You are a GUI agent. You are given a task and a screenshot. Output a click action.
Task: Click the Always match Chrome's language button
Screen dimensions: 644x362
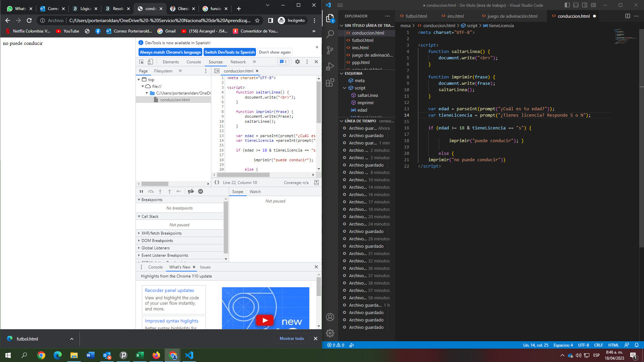tap(170, 52)
